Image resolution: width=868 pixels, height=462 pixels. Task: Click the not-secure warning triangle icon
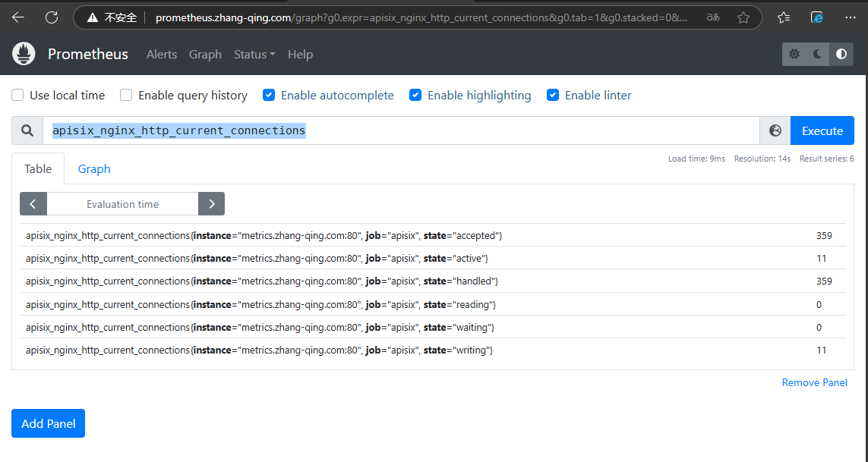pyautogui.click(x=93, y=17)
